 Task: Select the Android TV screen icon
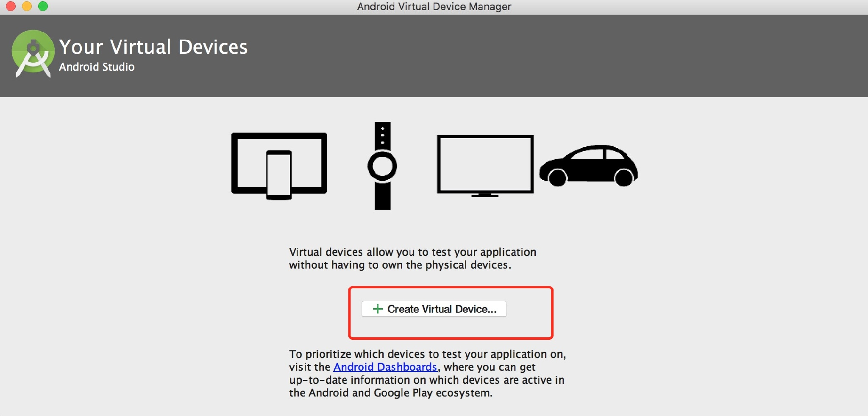coord(485,166)
